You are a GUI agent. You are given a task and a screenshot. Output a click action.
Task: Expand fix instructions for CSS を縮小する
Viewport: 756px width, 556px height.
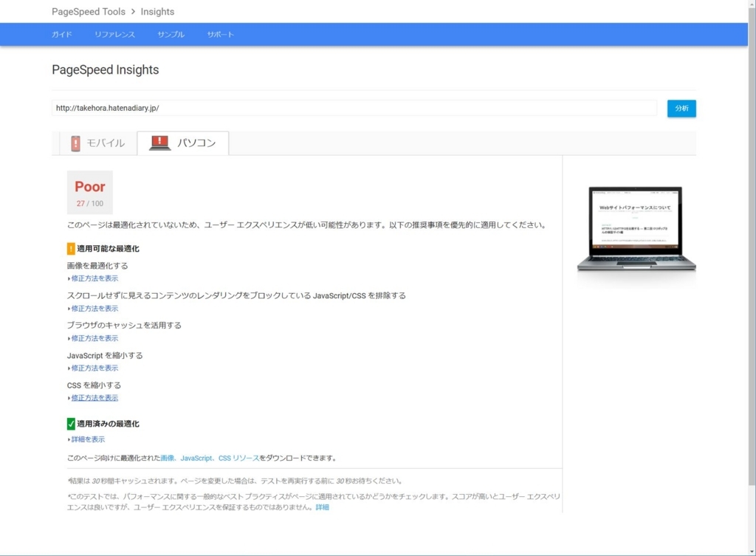point(94,398)
